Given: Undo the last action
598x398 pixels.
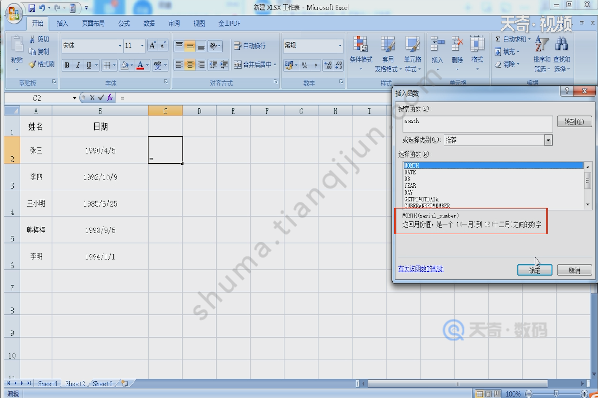Looking at the screenshot, I should point(42,8).
